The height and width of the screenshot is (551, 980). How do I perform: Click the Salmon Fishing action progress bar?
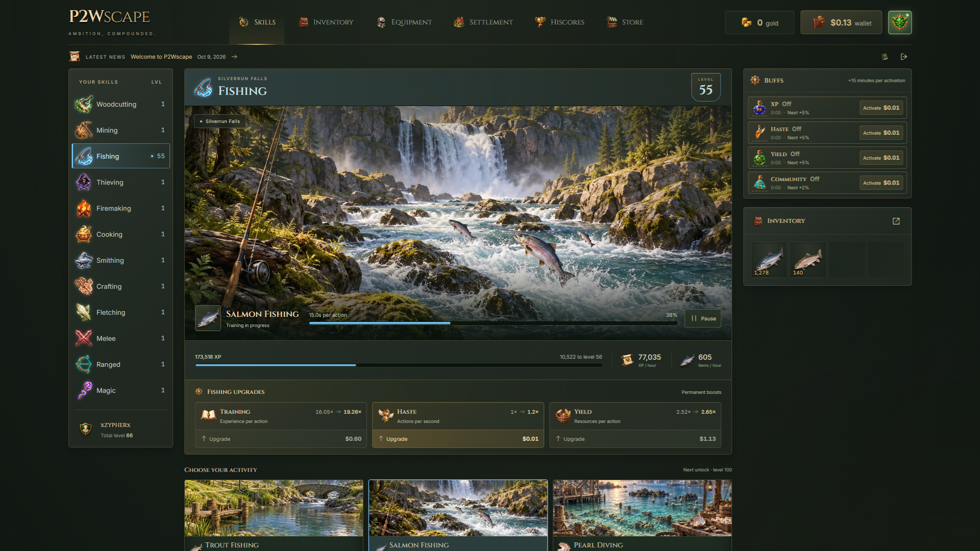point(493,323)
